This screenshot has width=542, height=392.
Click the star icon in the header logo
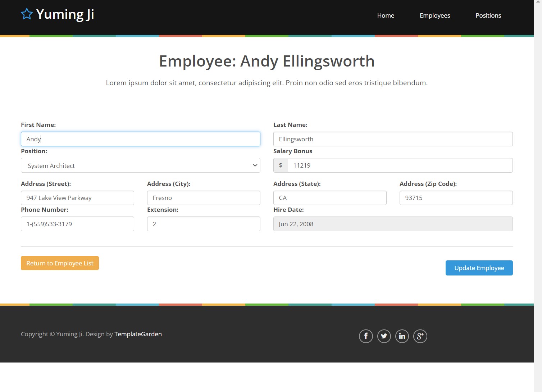coord(27,14)
